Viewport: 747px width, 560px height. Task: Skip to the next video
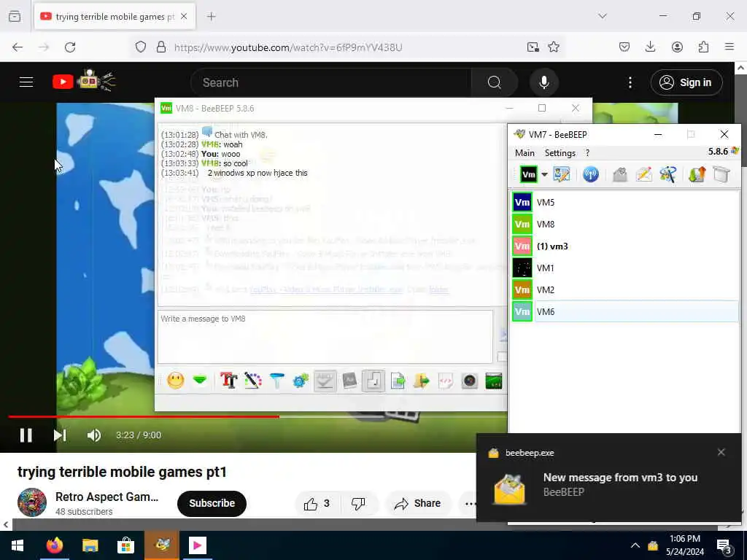pos(60,435)
